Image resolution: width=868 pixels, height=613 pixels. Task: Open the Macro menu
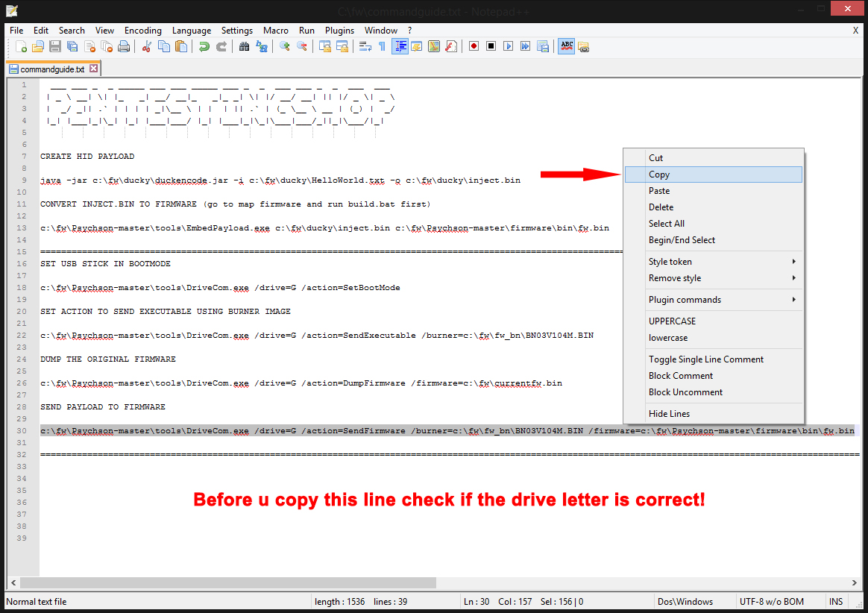[x=276, y=31]
